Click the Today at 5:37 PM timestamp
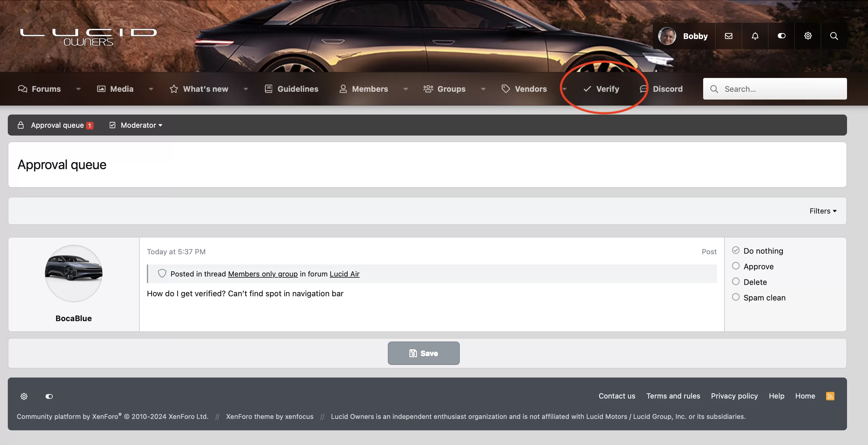Screen dimensions: 868x445 pyautogui.click(x=176, y=252)
